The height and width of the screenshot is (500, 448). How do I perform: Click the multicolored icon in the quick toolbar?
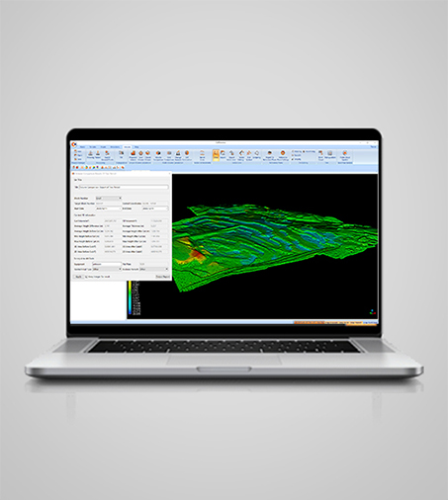[94, 167]
